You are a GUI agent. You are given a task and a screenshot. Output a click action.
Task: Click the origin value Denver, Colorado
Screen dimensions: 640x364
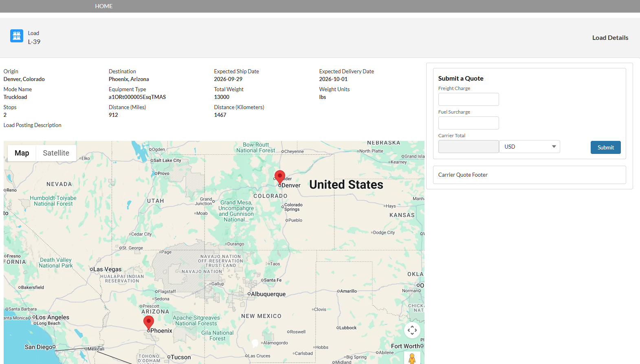coord(24,79)
